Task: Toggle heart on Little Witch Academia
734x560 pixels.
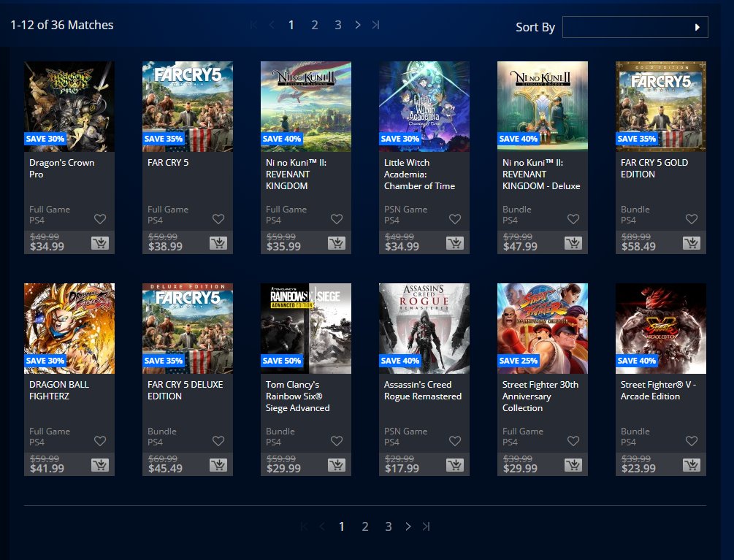Action: [x=455, y=219]
